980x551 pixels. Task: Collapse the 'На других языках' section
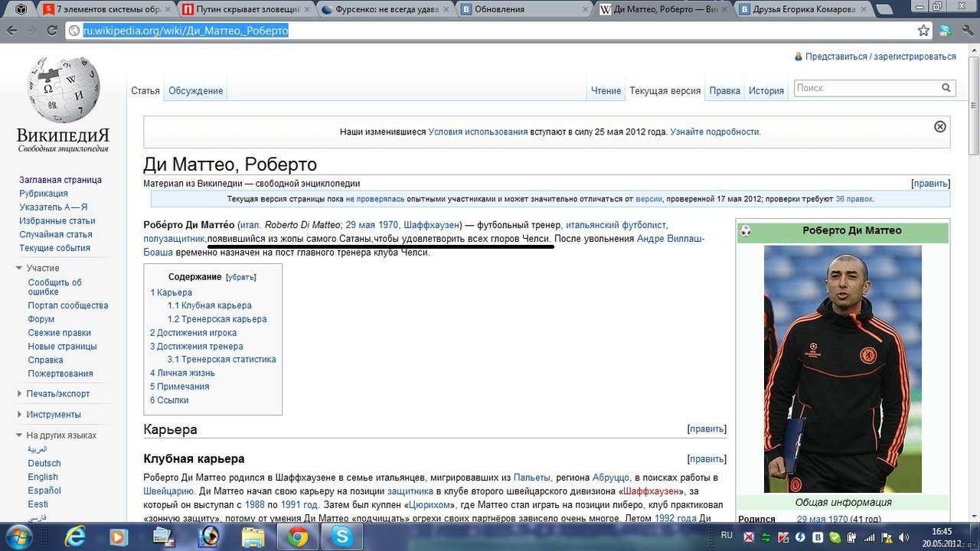click(x=57, y=435)
